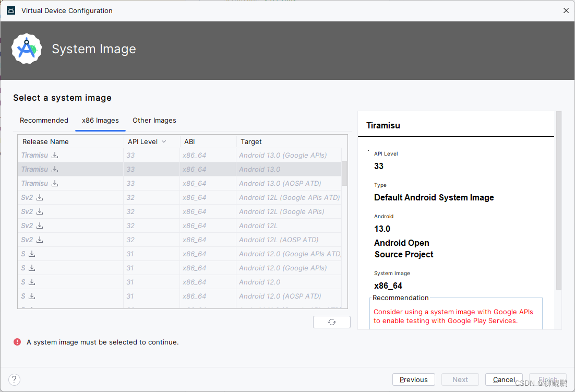Click the details panel vertical scrollbar
575x392 pixels.
[x=559, y=200]
